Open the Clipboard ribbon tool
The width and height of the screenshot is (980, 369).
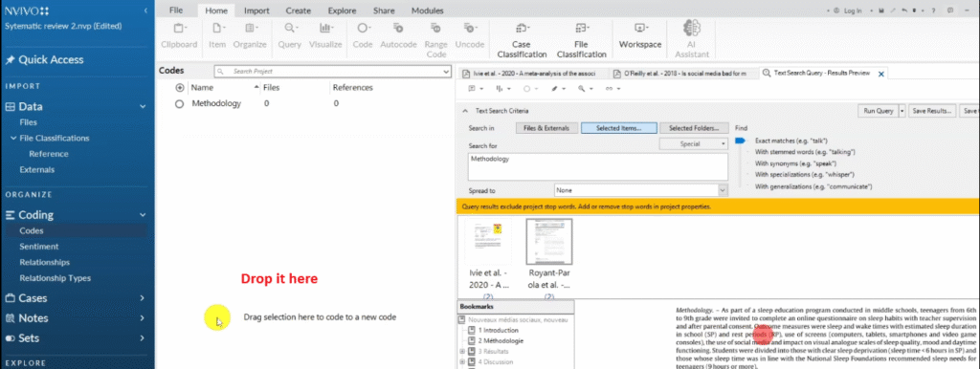(179, 35)
